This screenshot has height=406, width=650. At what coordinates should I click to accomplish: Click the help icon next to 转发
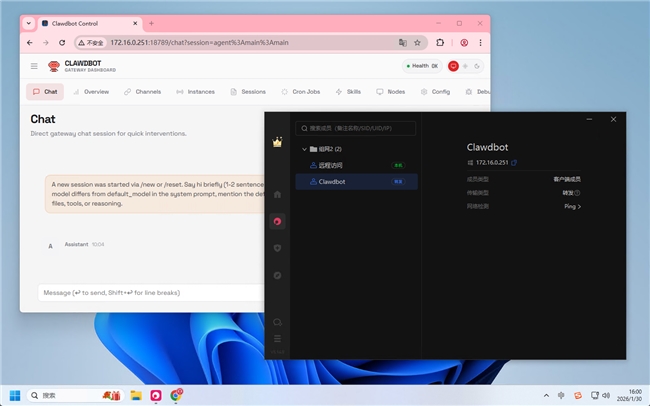577,193
